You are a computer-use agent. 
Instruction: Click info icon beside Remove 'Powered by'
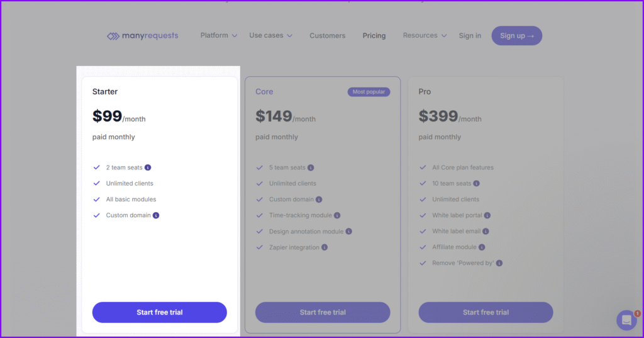(499, 263)
